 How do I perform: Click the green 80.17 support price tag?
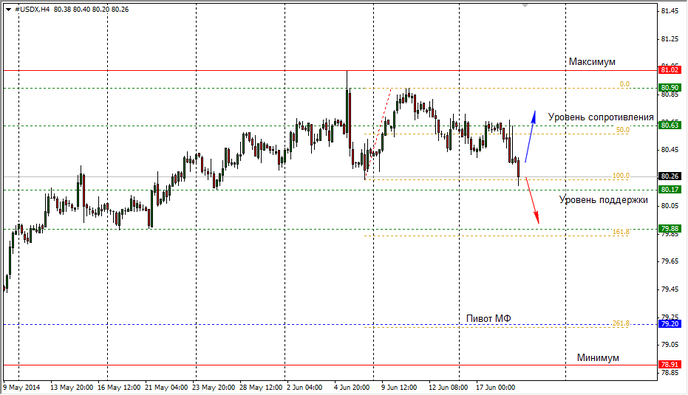(670, 190)
